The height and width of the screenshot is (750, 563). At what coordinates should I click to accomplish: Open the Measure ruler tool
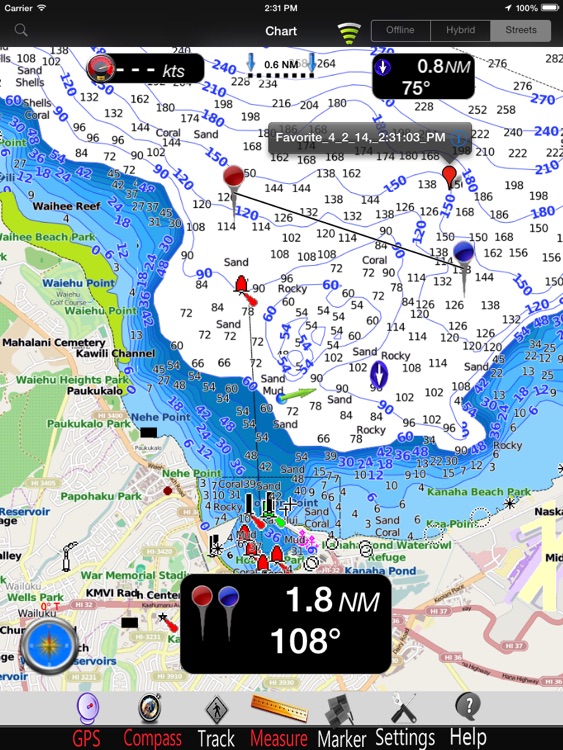point(280,708)
